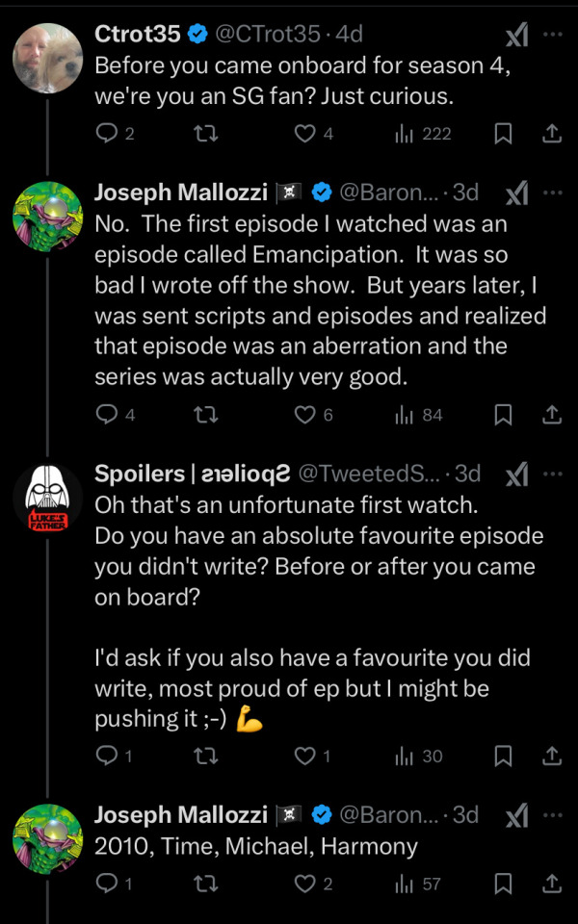This screenshot has width=578, height=924.
Task: Retweet the Spoilers favourite episode tweet
Action: click(206, 756)
